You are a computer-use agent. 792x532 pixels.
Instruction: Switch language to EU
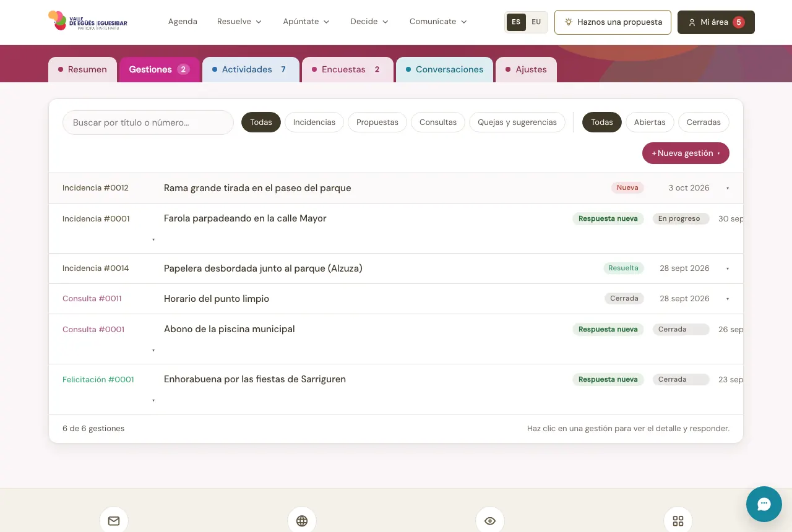click(x=536, y=22)
